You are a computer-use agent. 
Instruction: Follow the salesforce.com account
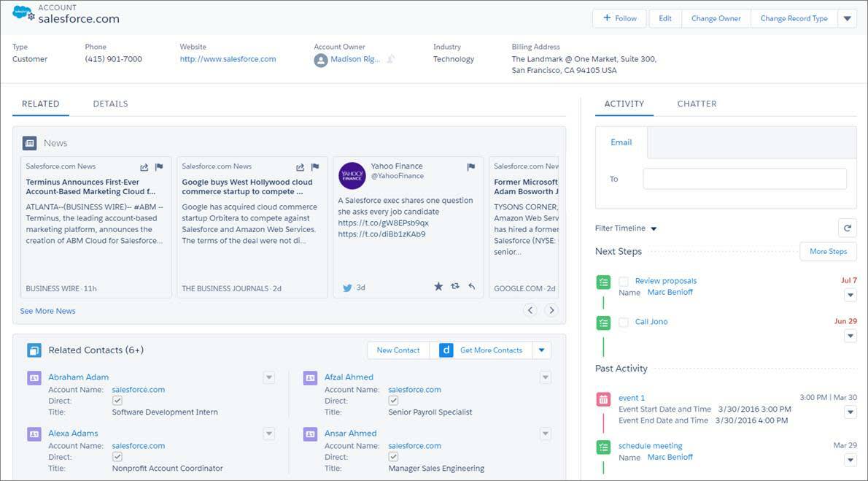coord(619,18)
